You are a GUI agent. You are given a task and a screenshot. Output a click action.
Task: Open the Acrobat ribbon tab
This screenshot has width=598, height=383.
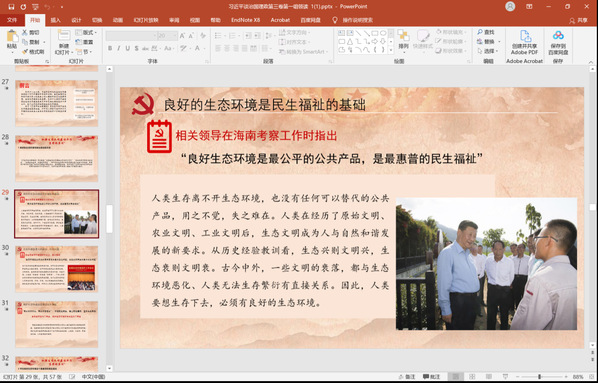click(280, 20)
